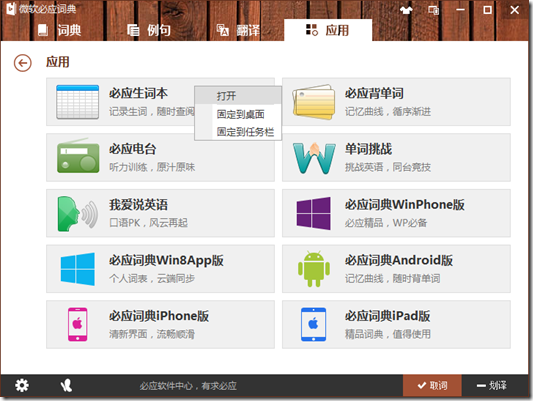The width and height of the screenshot is (533, 401).
Task: Click the green Android robot icon
Action: pos(314,269)
